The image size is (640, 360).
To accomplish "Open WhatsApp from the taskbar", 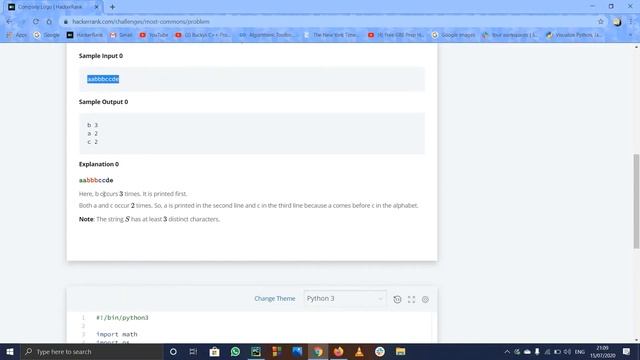I will pos(235,351).
